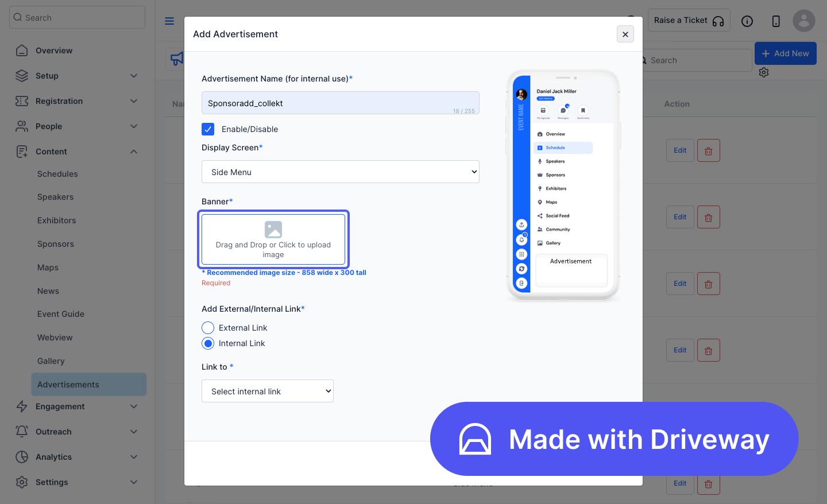Select the External Link radio button
Screen dimensions: 827x504
coord(208,328)
